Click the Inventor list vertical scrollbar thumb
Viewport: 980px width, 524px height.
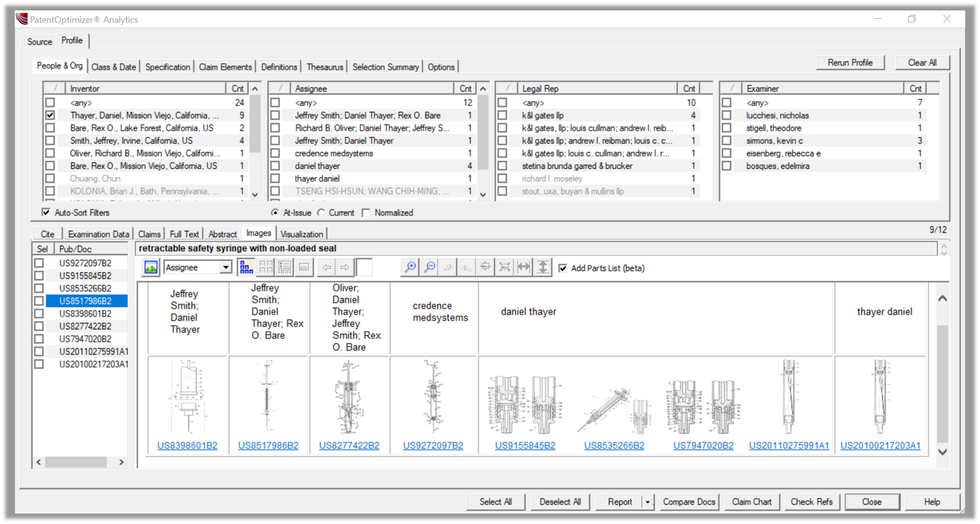pyautogui.click(x=255, y=124)
